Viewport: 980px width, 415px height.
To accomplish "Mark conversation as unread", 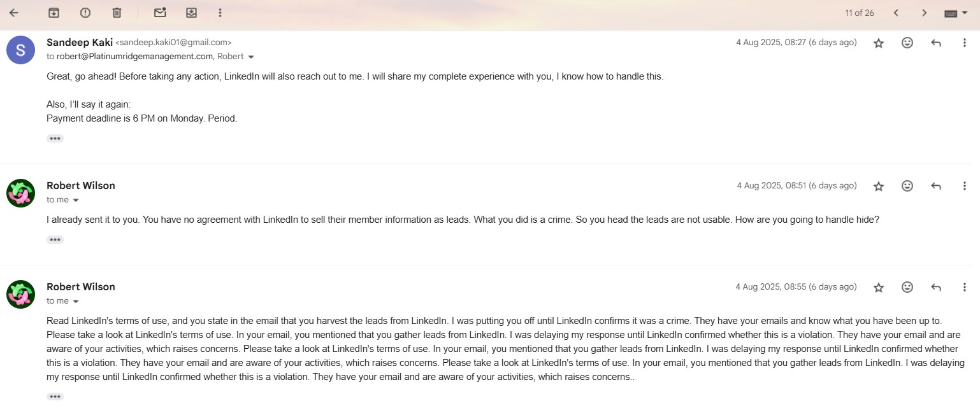I will tap(160, 13).
